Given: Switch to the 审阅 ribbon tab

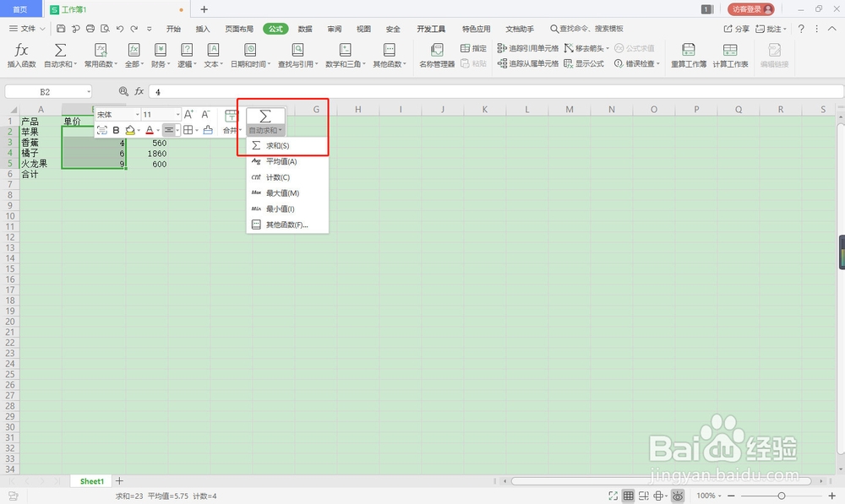Looking at the screenshot, I should coord(334,29).
